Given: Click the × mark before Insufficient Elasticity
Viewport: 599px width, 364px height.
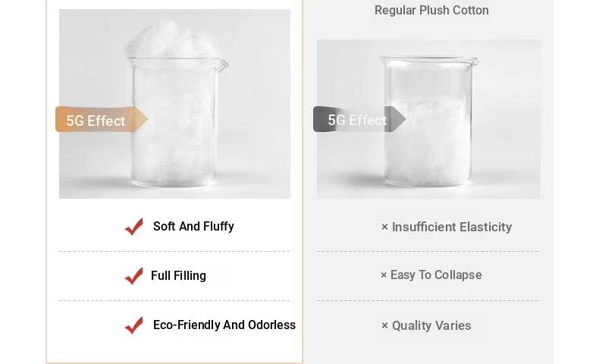Looking at the screenshot, I should 384,227.
